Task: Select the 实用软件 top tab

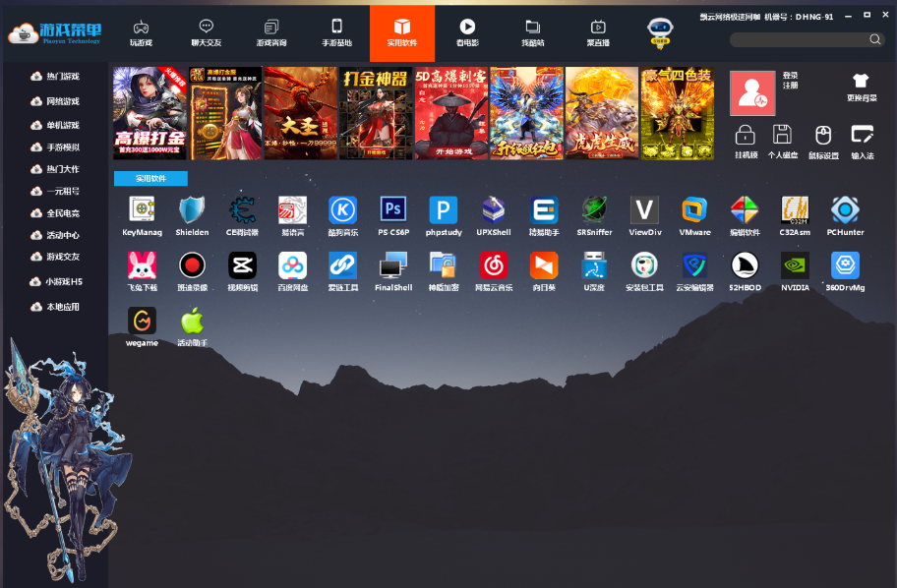Action: coord(402,33)
